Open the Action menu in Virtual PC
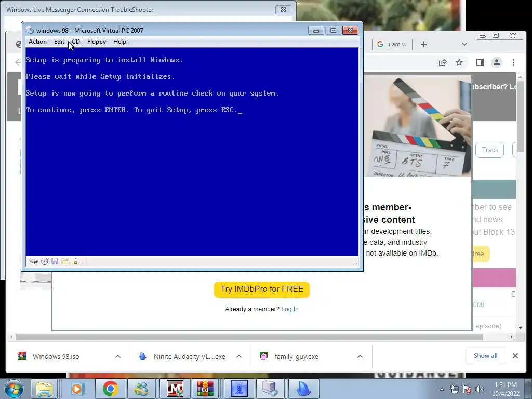532x399 pixels. point(37,42)
